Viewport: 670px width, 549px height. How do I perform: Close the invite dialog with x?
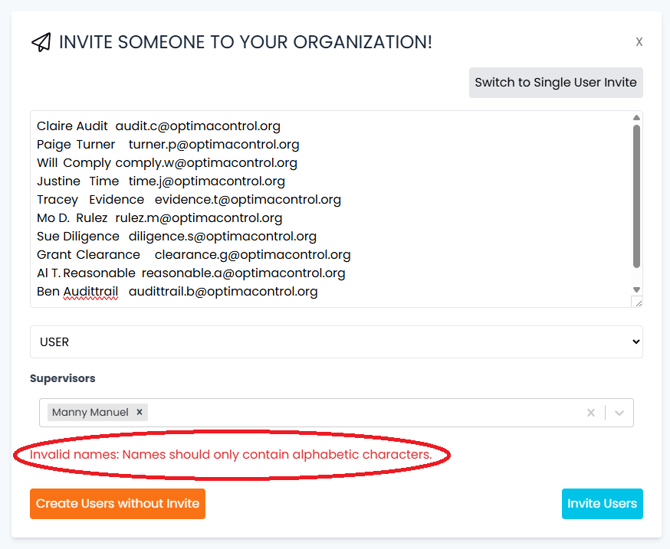coord(639,42)
